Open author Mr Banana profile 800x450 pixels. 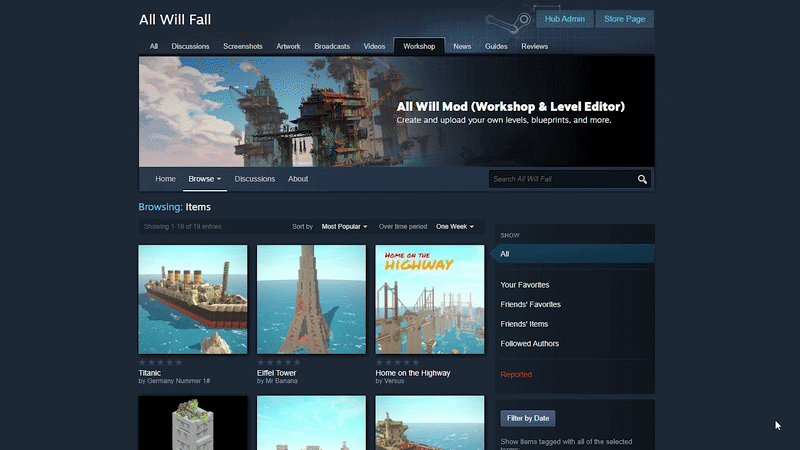(281, 381)
